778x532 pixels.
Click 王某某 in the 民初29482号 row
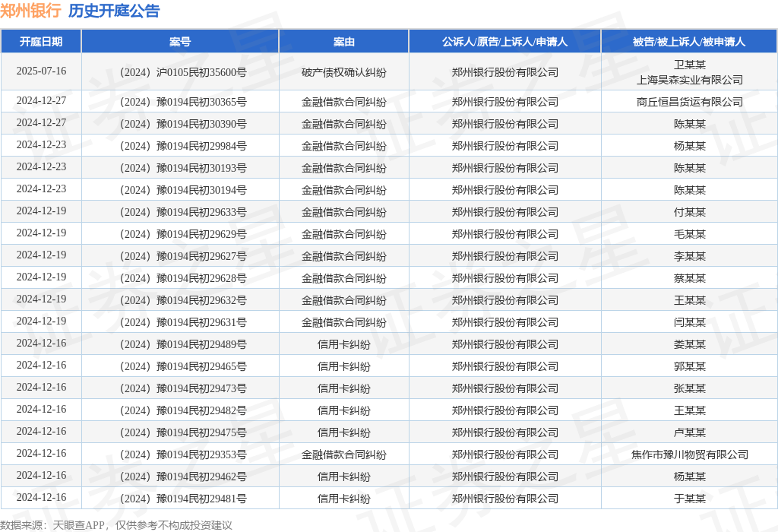coord(690,410)
